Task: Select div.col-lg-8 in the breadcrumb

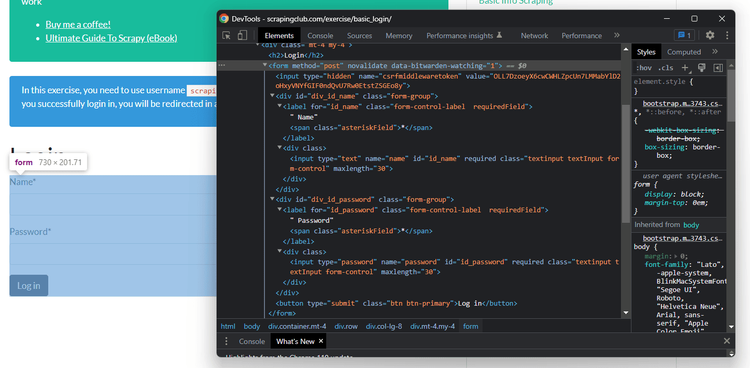Action: [384, 326]
